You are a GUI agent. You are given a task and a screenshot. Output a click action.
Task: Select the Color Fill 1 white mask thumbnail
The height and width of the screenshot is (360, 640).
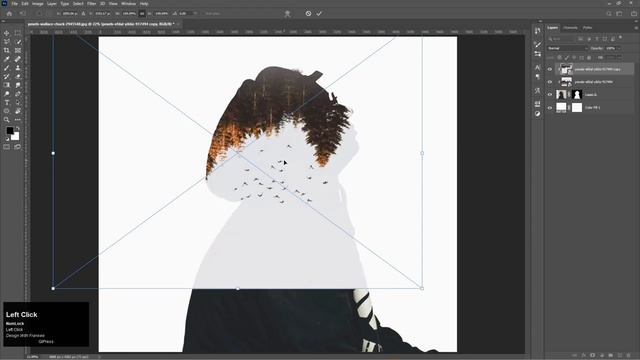point(577,108)
